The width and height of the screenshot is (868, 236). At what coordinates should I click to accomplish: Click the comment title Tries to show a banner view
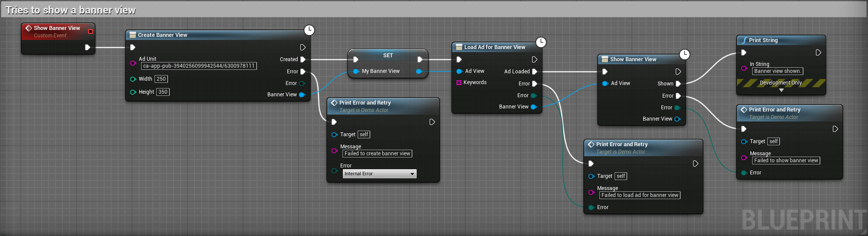point(71,10)
